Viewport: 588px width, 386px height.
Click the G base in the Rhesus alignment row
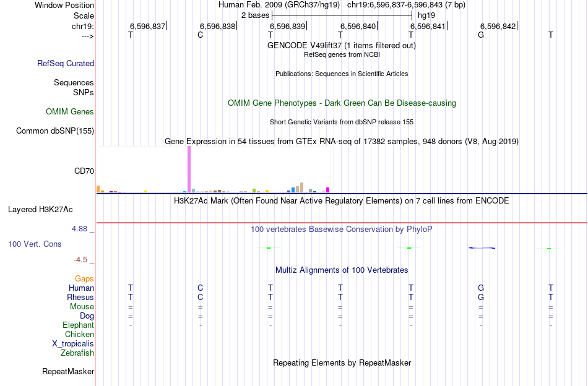(481, 297)
